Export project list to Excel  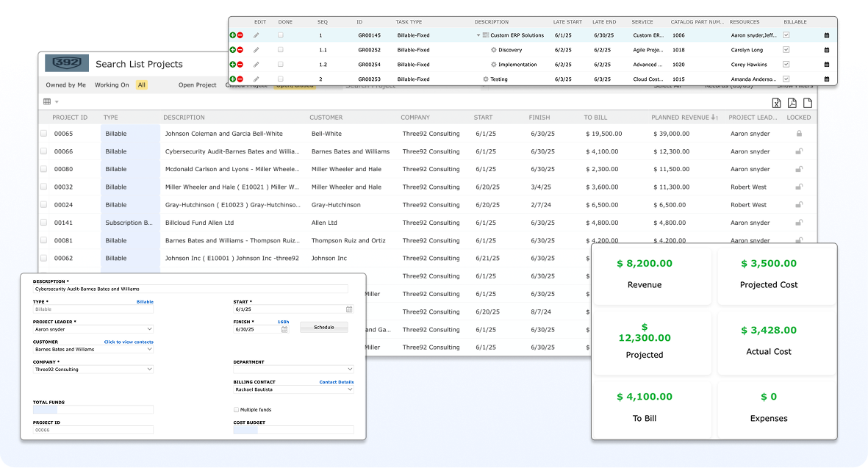[x=777, y=103]
